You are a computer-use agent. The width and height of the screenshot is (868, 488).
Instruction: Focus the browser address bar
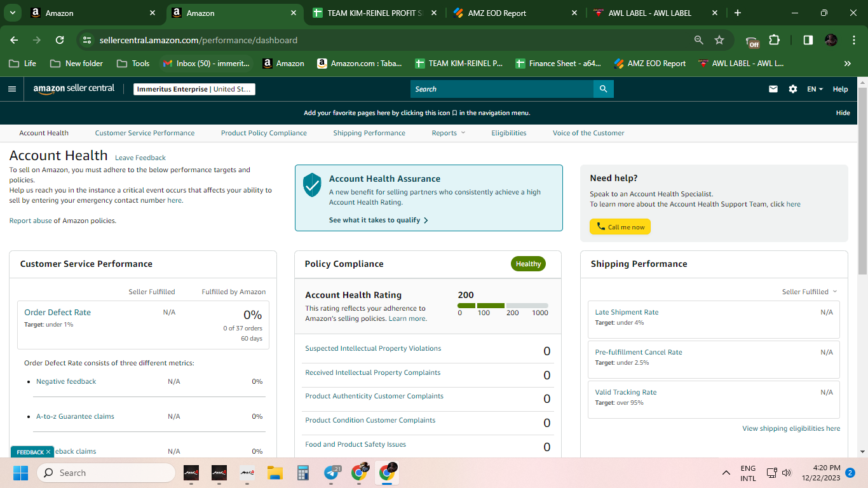[394, 40]
